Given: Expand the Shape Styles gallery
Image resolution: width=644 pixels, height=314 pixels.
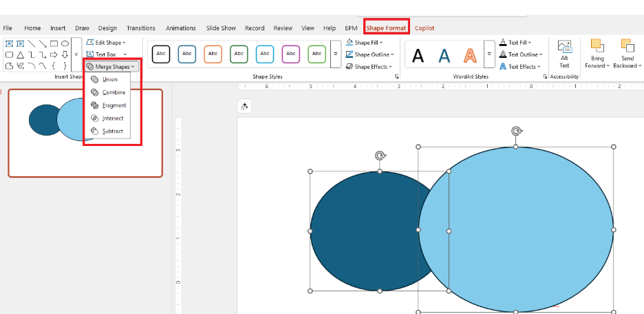Looking at the screenshot, I should pyautogui.click(x=336, y=54).
